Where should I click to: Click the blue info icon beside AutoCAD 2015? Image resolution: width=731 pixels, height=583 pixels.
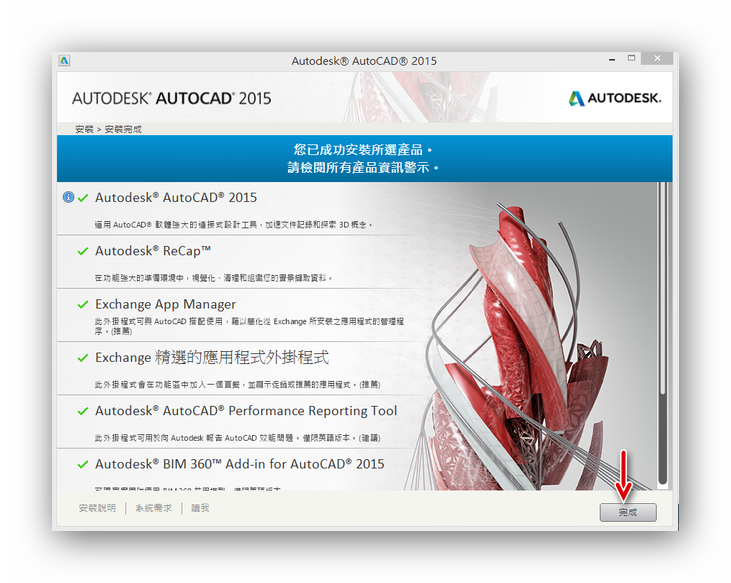pos(68,197)
